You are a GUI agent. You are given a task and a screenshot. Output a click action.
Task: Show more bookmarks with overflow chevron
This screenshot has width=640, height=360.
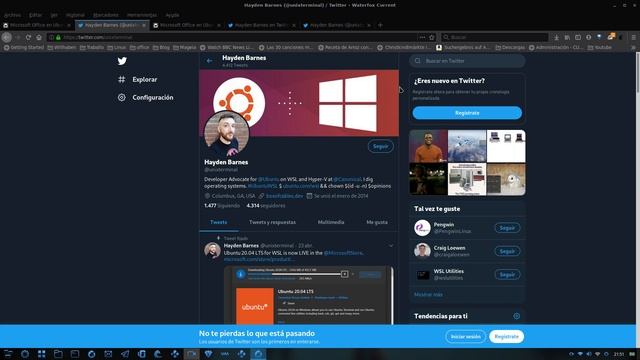[x=633, y=47]
